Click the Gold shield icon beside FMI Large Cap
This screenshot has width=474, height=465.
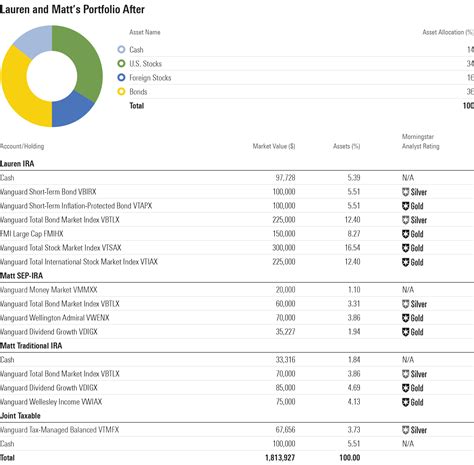pos(405,234)
